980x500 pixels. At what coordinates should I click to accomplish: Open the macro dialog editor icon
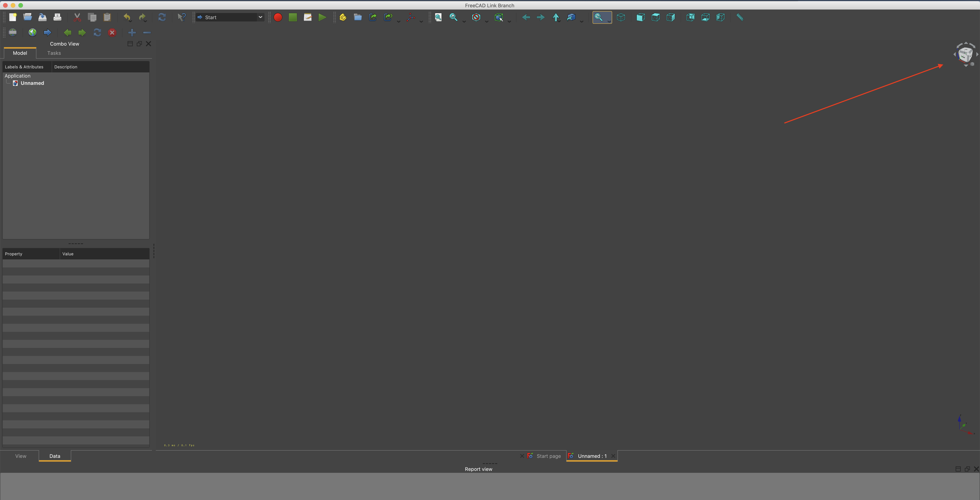pos(307,17)
